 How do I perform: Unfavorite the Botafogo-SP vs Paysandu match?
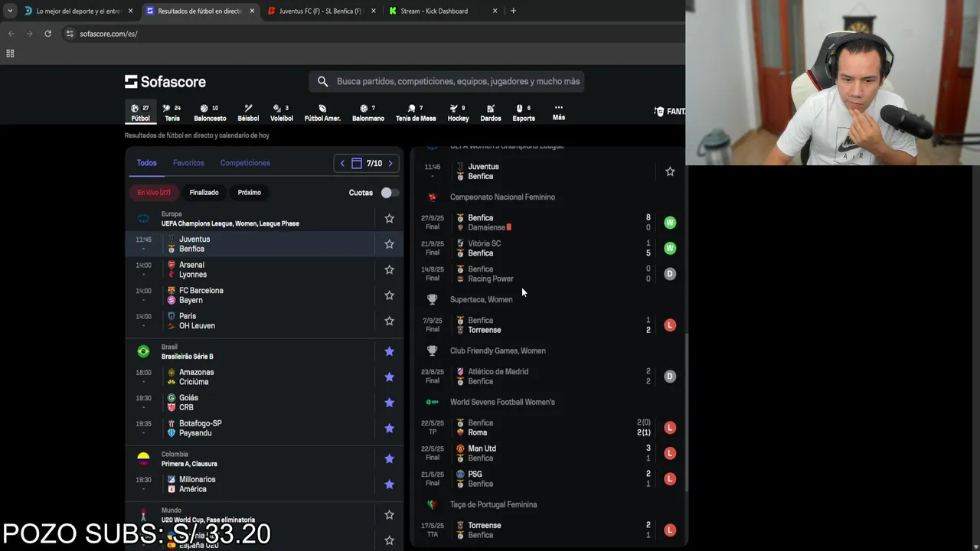(x=389, y=429)
